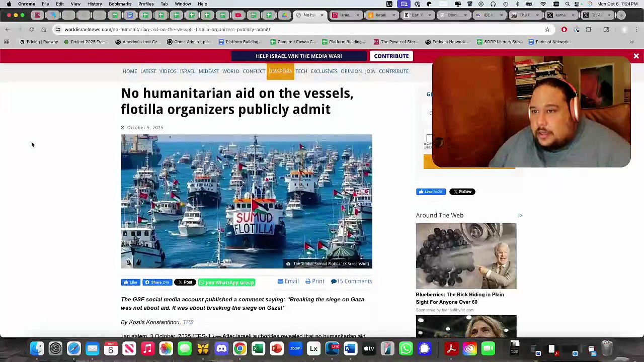Open a new Chrome tab
This screenshot has width=644, height=362.
pyautogui.click(x=622, y=15)
